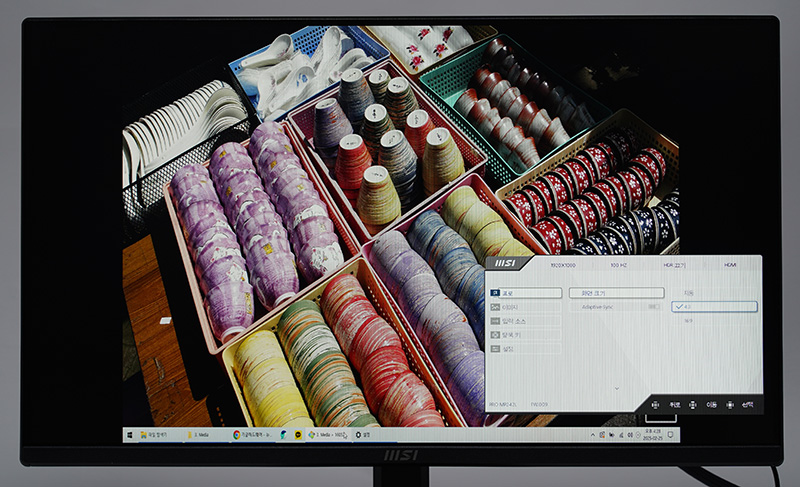This screenshot has height=487, width=800.
Task: Select the 입력 소스 (Input Source) OSD category
Action: pyautogui.click(x=526, y=321)
